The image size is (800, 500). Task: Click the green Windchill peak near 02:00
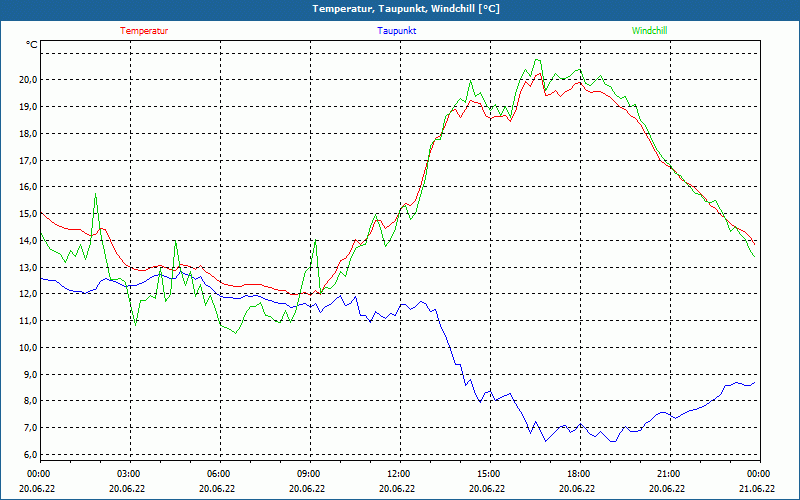click(x=95, y=194)
